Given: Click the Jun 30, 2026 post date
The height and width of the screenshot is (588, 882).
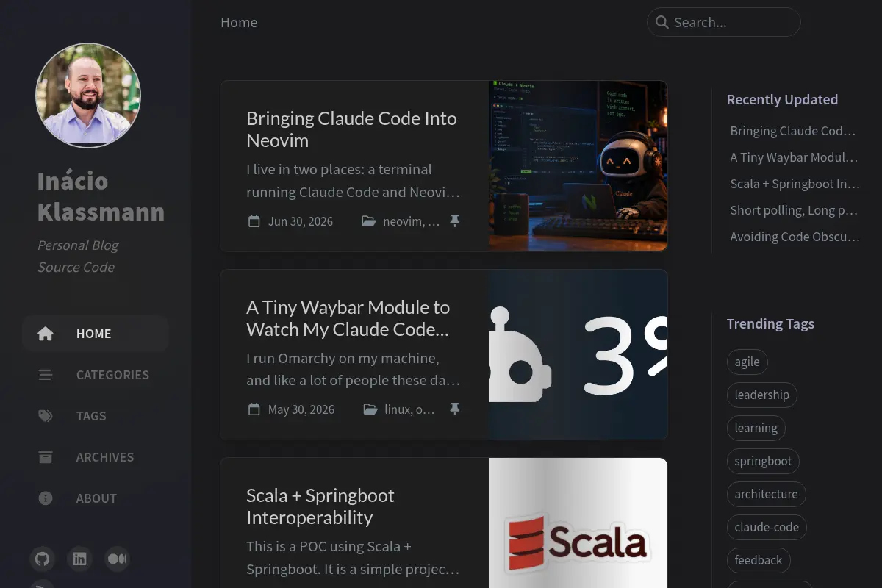Looking at the screenshot, I should 301,221.
